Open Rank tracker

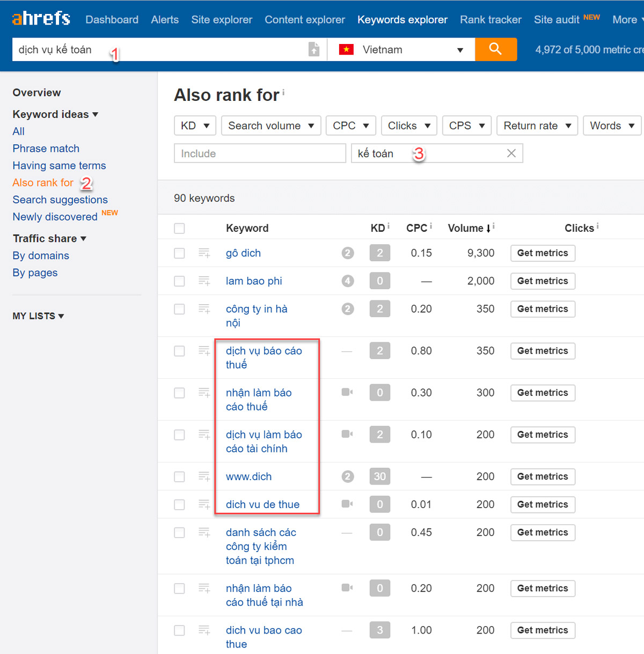pos(491,19)
